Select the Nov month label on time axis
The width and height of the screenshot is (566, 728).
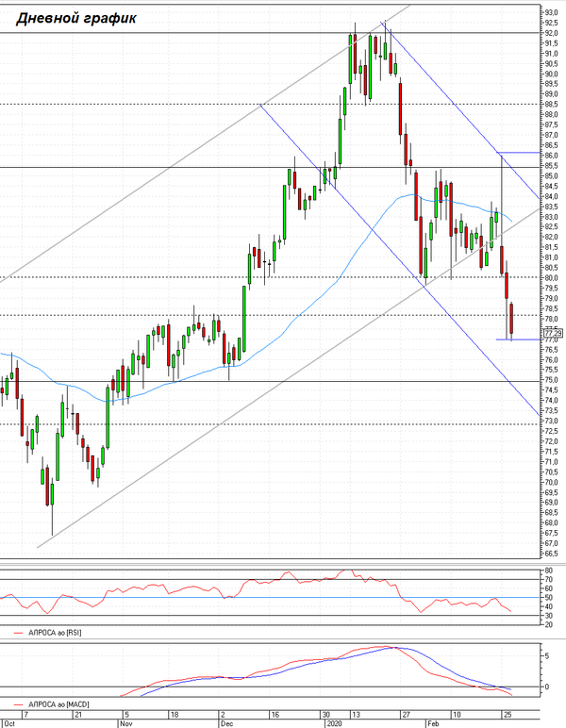coord(125,723)
